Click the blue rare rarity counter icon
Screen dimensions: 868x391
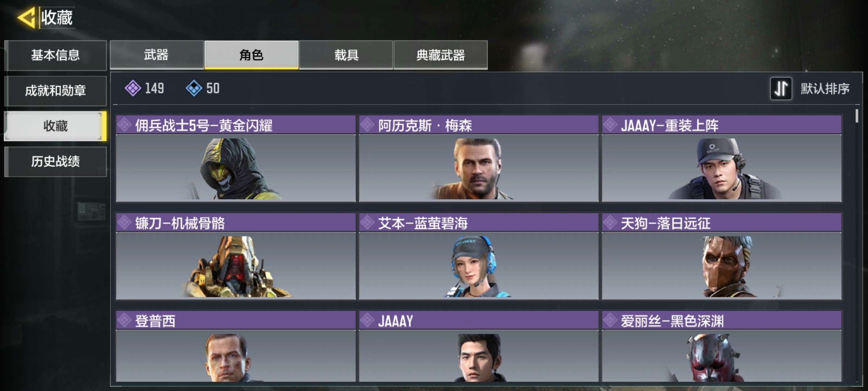(194, 88)
